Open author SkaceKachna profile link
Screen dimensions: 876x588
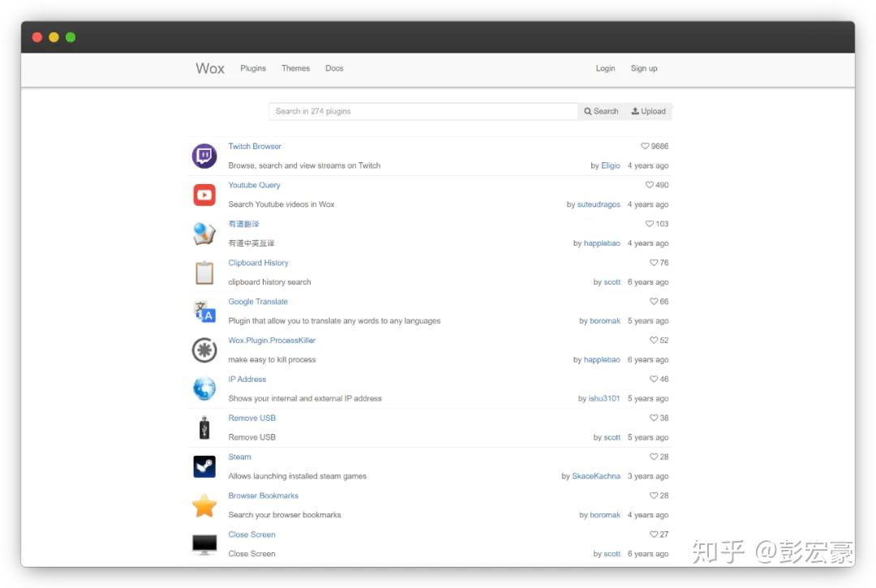[x=595, y=476]
